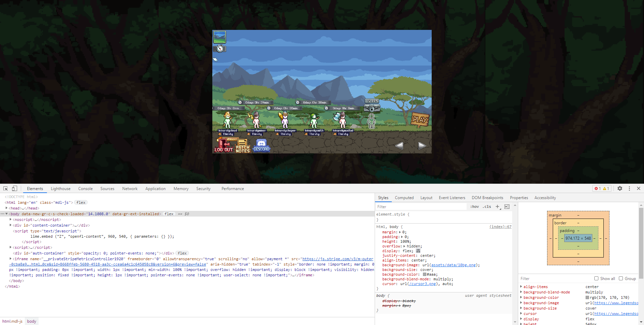Viewport: 644px width, 325px height.
Task: Expand the margin shorthand in html, body rule
Action: [x=400, y=232]
